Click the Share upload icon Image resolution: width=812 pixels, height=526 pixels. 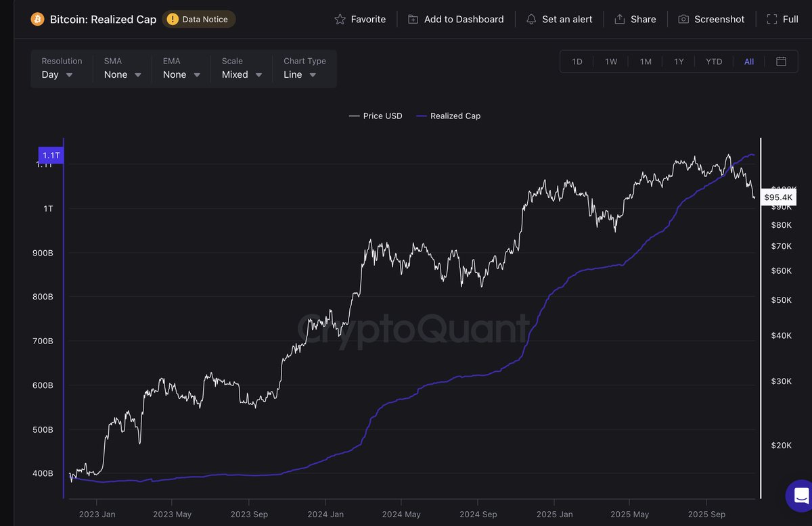coord(619,19)
